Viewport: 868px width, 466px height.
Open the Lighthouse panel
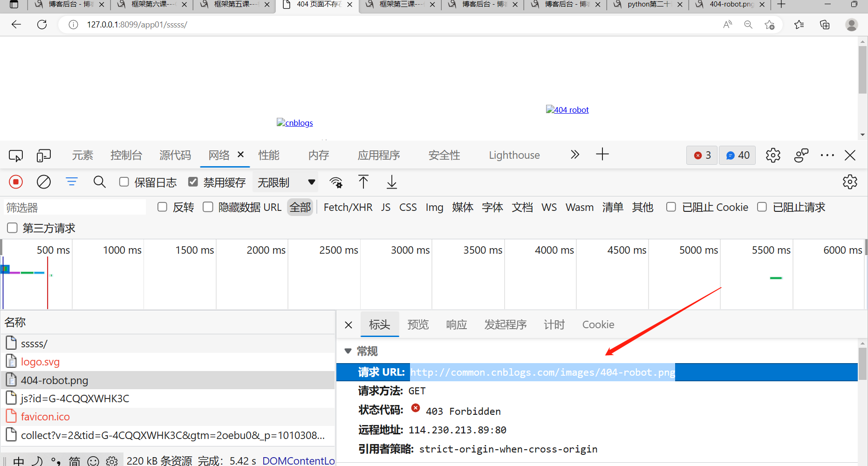(514, 155)
